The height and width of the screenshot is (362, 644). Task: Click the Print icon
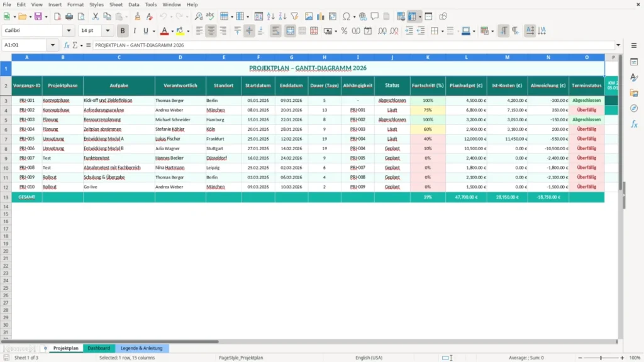click(69, 16)
